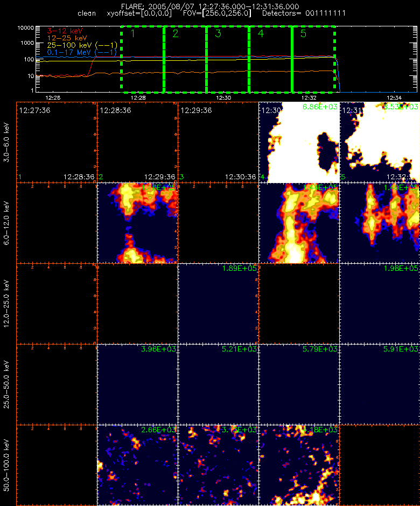Image resolution: width=420 pixels, height=506 pixels.
Task: Select interval 5 marker in the light curve
Action: tap(303, 33)
